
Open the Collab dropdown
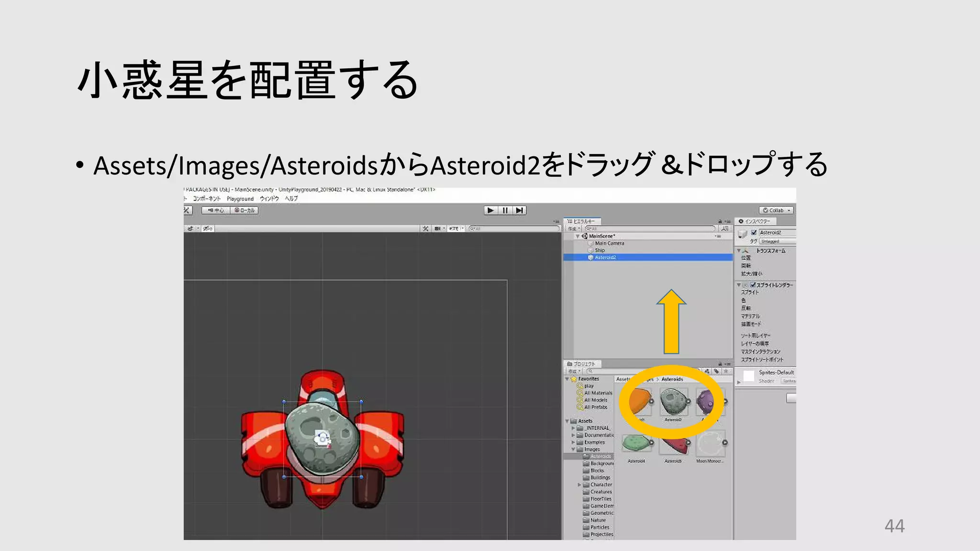coord(776,210)
